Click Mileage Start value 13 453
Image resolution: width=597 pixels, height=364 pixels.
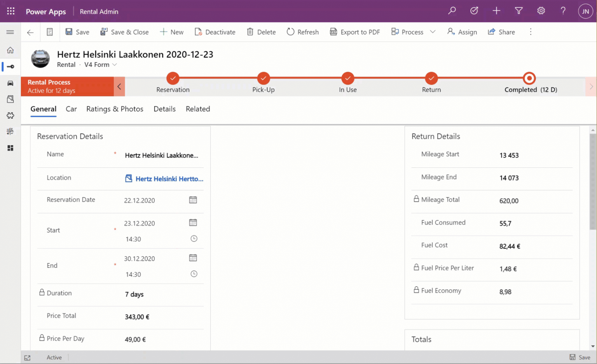pos(509,155)
